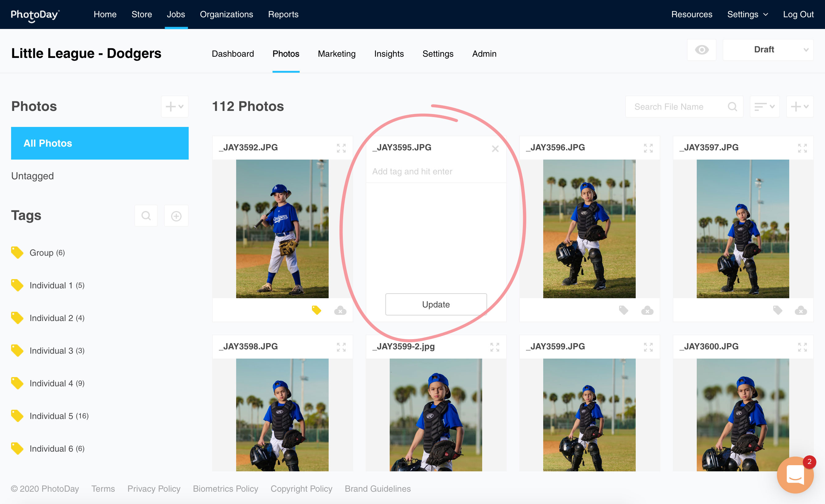The width and height of the screenshot is (825, 504).
Task: Close the _JAY3595.JPG tag editor
Action: (x=495, y=148)
